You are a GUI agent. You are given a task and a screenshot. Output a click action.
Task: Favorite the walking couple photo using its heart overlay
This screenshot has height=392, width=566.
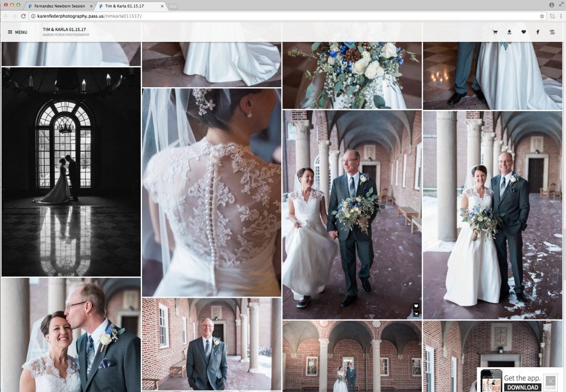coord(416,306)
